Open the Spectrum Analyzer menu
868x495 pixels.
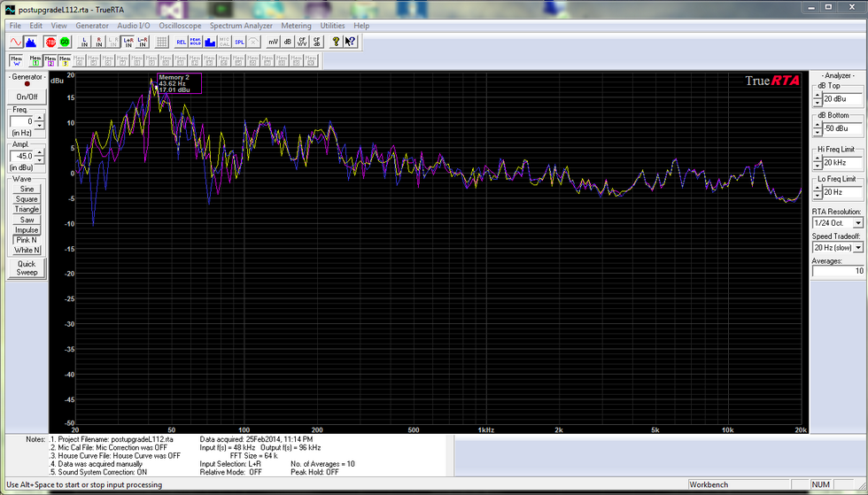point(241,26)
